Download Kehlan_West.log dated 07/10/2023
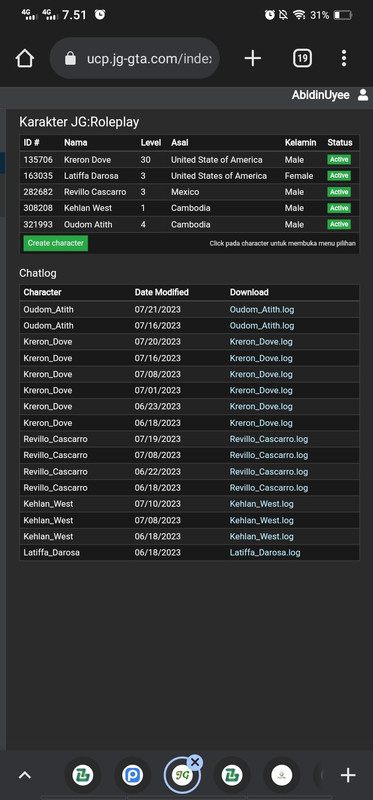 262,504
